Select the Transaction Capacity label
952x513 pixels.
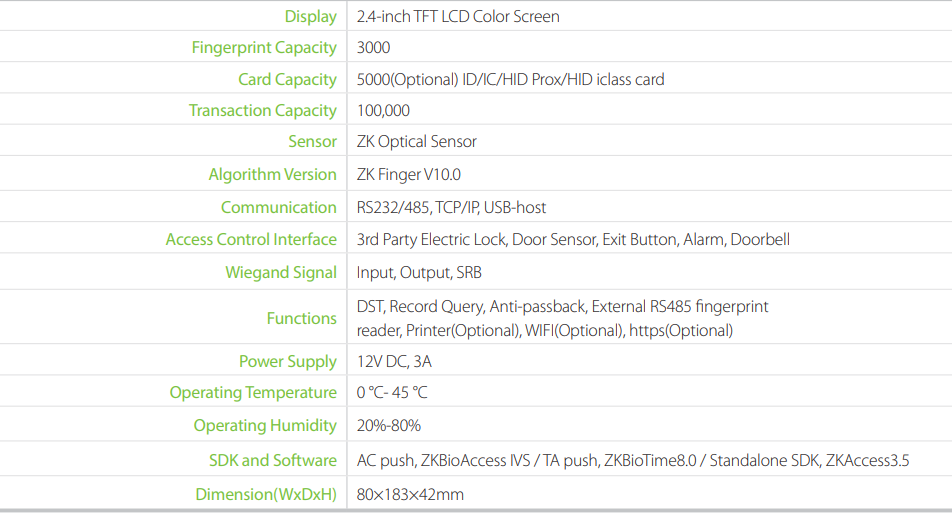[x=262, y=110]
